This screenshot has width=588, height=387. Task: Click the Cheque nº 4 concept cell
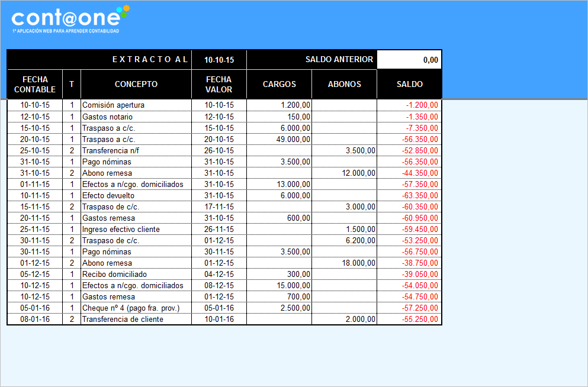tap(136, 308)
